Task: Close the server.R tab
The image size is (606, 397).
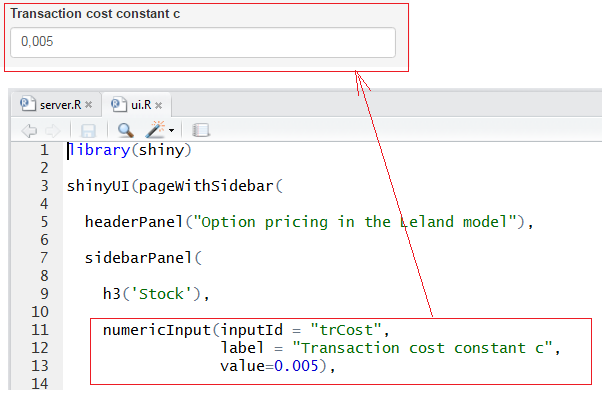Action: coord(89,105)
